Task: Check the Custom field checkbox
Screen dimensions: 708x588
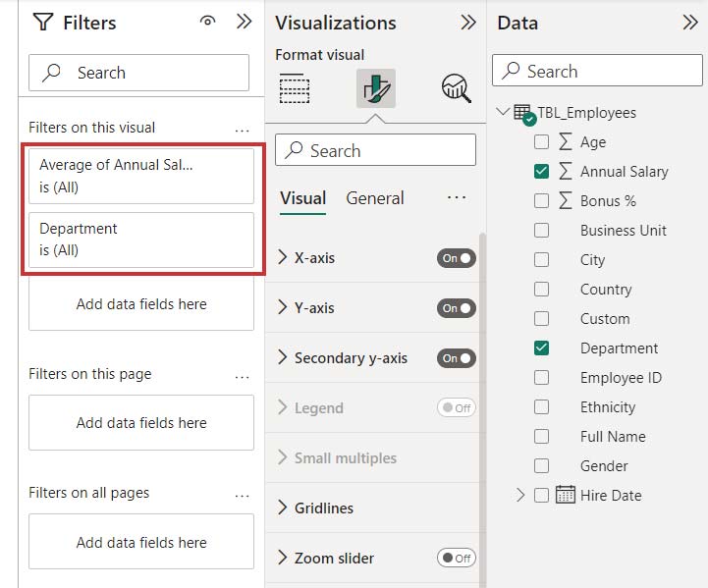Action: 541,319
